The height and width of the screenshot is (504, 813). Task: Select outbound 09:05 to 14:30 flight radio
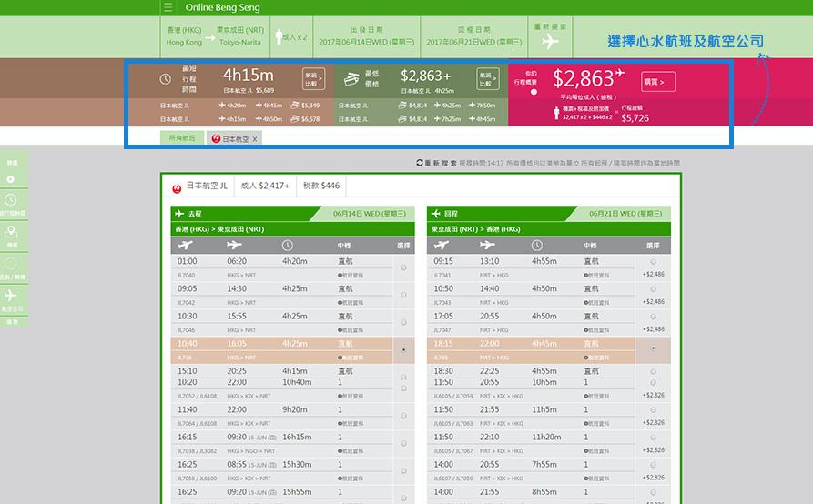pos(403,295)
